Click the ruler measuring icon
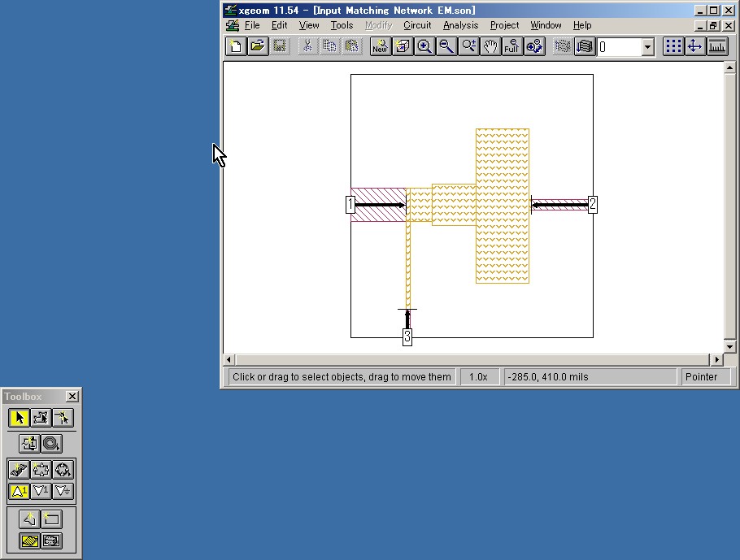Screen dimensions: 740x560 tap(717, 46)
